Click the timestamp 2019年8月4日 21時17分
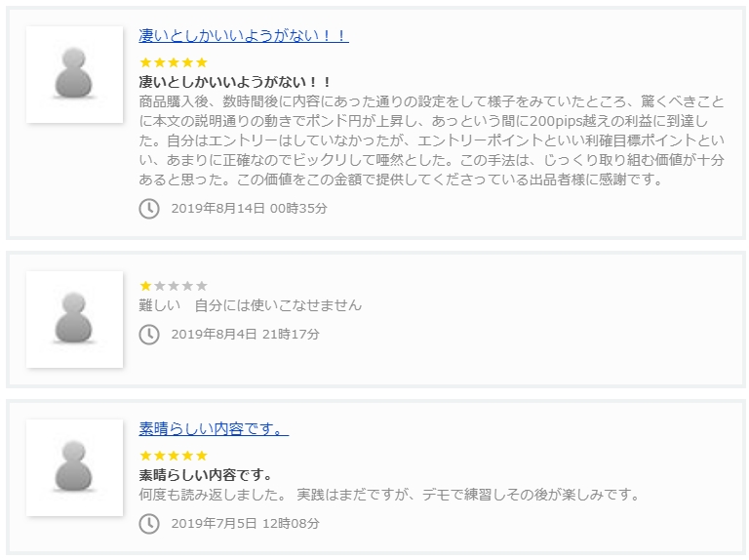 coord(245,335)
